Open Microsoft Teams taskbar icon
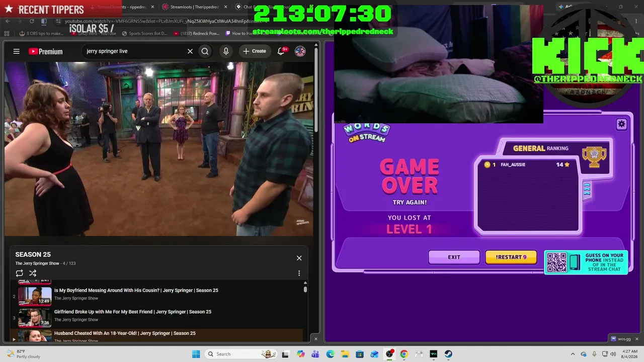This screenshot has height=362, width=644. pos(315,354)
